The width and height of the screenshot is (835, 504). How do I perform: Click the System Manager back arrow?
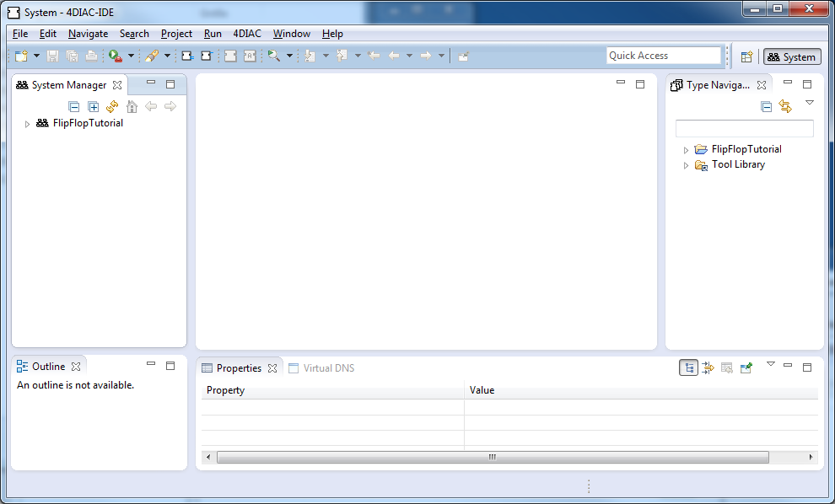(151, 106)
